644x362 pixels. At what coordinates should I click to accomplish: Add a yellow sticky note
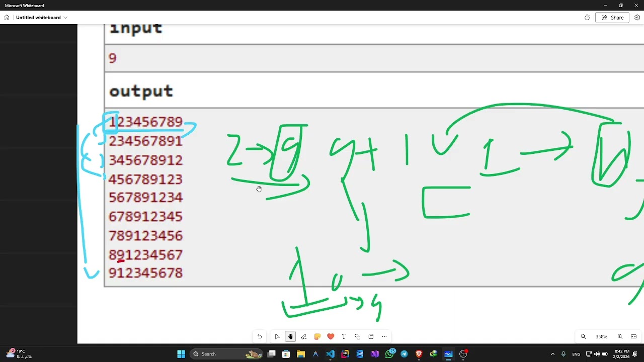click(x=317, y=336)
